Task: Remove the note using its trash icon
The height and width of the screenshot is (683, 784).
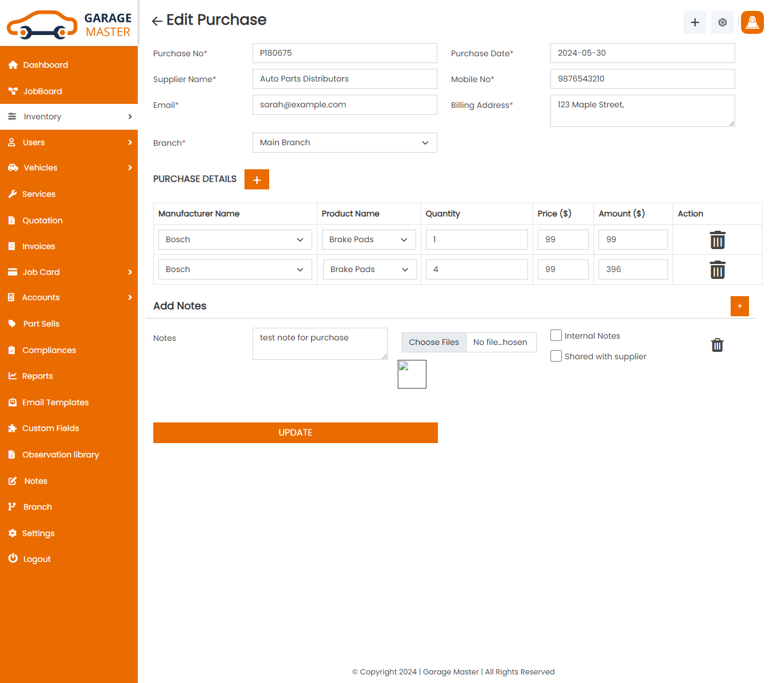Action: pyautogui.click(x=717, y=345)
